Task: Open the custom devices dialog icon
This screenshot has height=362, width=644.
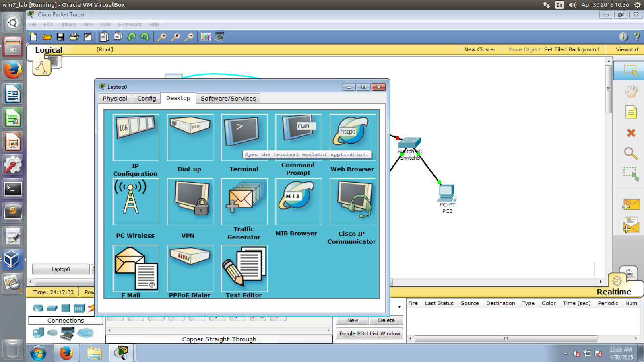Action: [x=219, y=37]
